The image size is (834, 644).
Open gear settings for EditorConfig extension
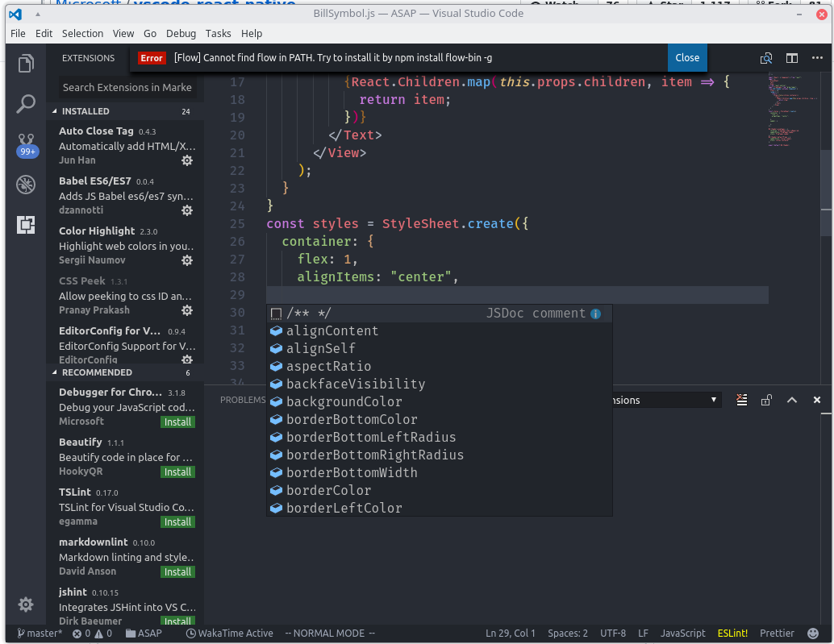coord(186,359)
